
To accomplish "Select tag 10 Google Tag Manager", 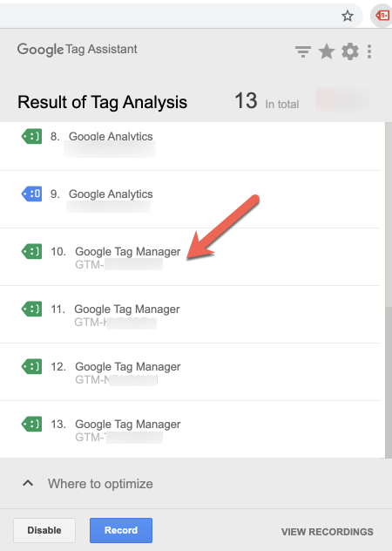I will coord(190,257).
